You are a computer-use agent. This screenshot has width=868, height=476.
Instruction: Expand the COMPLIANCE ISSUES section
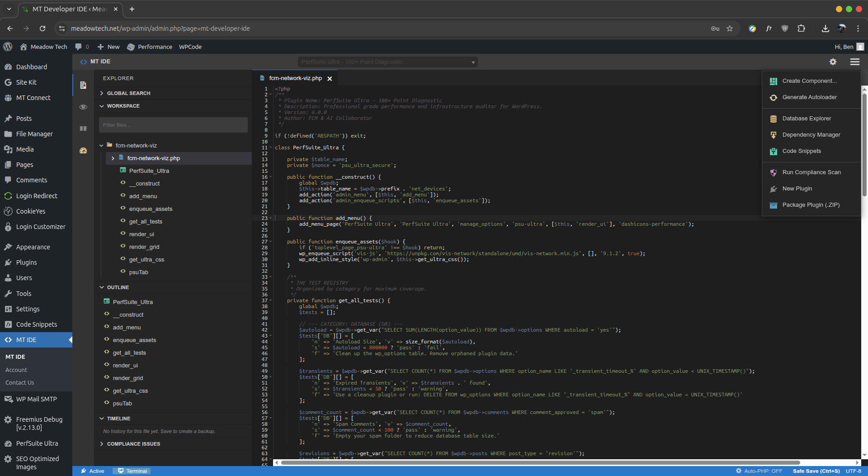pos(133,444)
